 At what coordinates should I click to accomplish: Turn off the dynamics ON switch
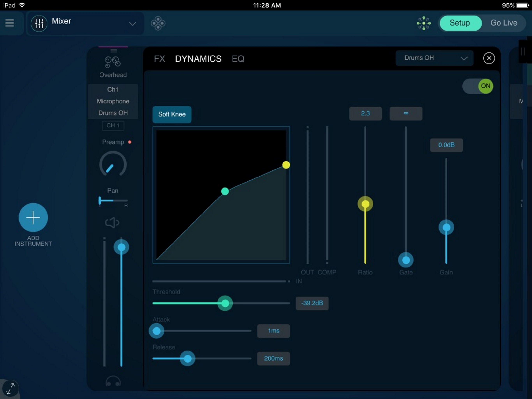click(x=478, y=86)
